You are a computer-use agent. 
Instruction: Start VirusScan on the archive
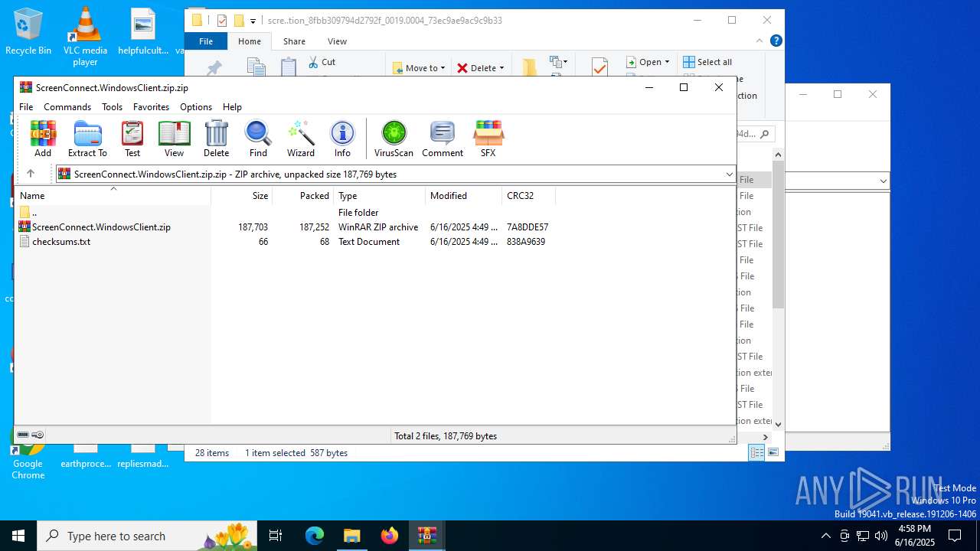pyautogui.click(x=394, y=139)
